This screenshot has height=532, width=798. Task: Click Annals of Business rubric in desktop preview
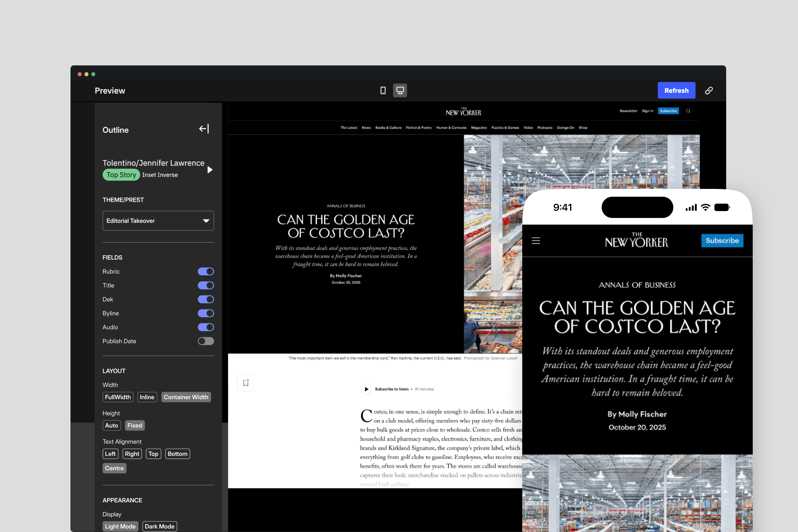346,206
